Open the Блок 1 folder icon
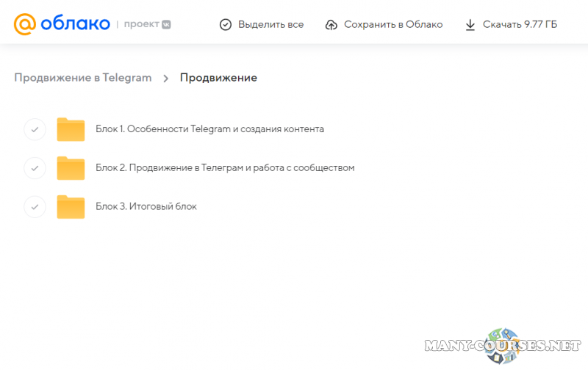 coord(71,129)
